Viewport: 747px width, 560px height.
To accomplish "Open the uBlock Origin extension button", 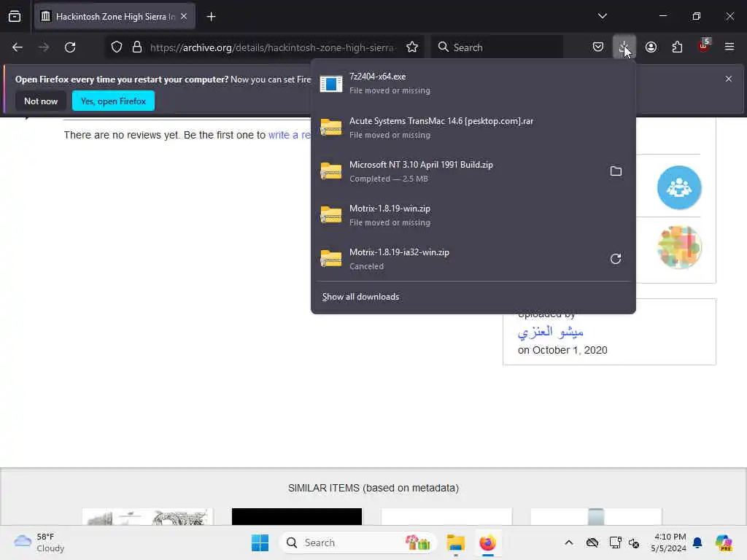I will pos(704,46).
